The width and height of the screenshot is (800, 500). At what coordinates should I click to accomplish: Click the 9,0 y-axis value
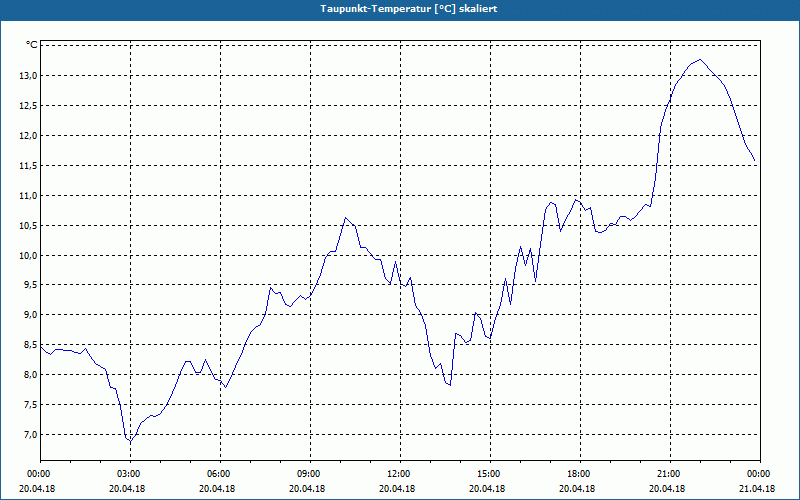(x=31, y=315)
